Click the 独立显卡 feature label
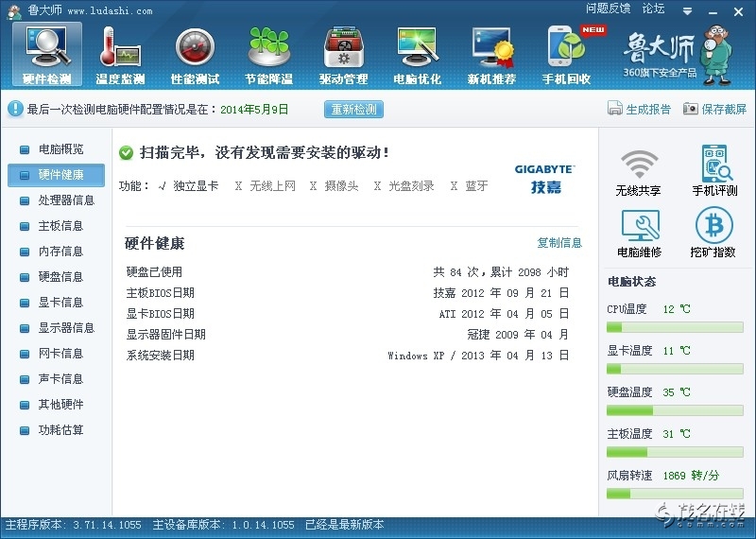This screenshot has height=539, width=756. 196,185
